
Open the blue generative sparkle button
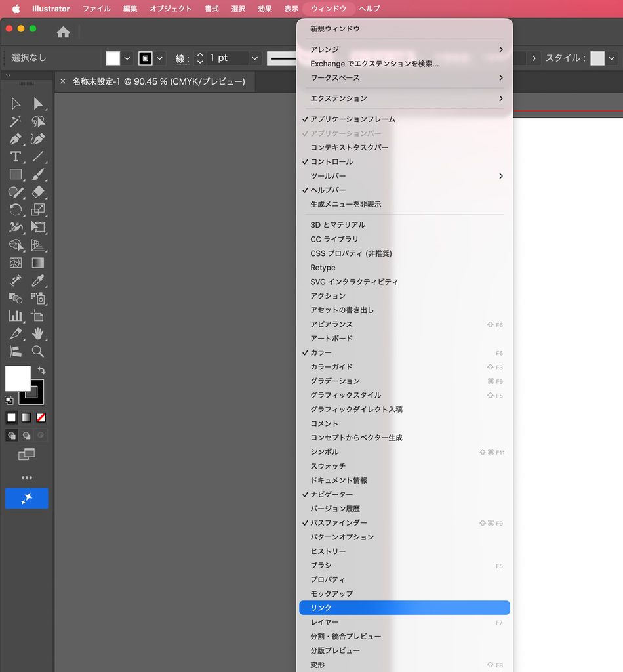point(26,499)
